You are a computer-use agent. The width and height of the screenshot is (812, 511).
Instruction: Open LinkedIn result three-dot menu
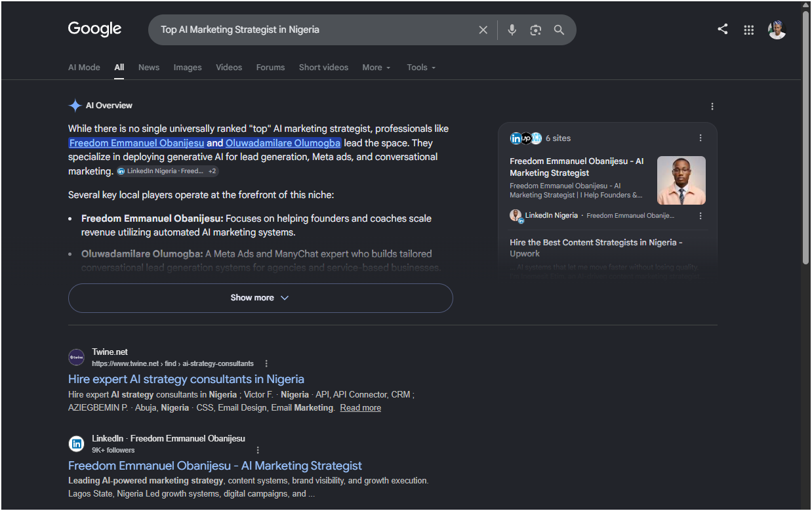click(x=258, y=450)
